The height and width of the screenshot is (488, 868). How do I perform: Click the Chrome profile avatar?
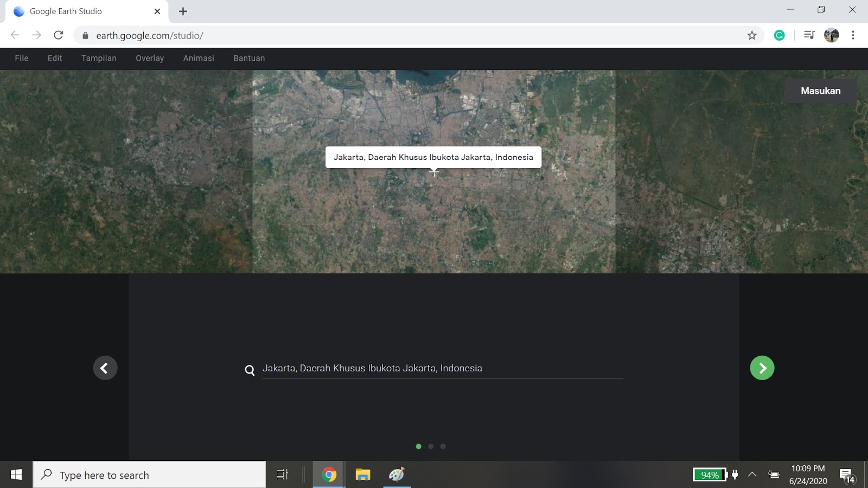(x=831, y=35)
